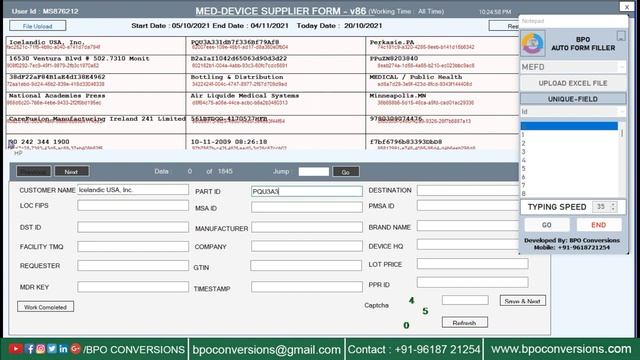Click the Save & Next button
Viewport: 640px width, 360px height.
point(522,301)
